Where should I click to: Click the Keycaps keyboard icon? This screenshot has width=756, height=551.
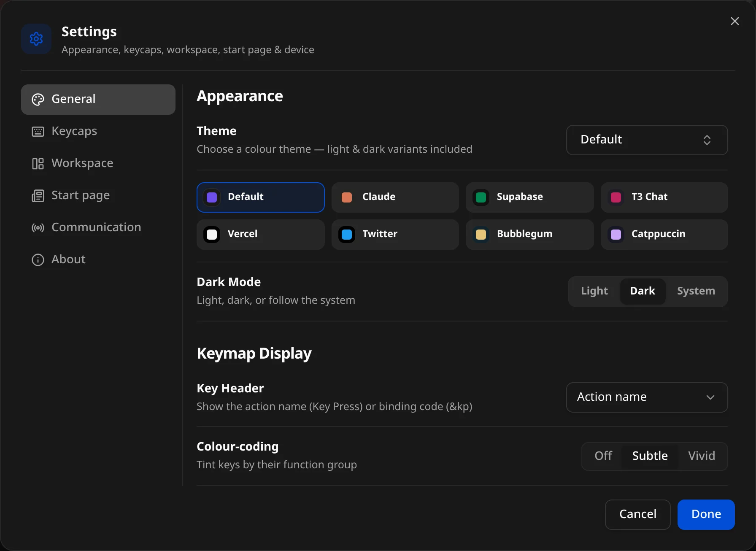[x=38, y=132]
